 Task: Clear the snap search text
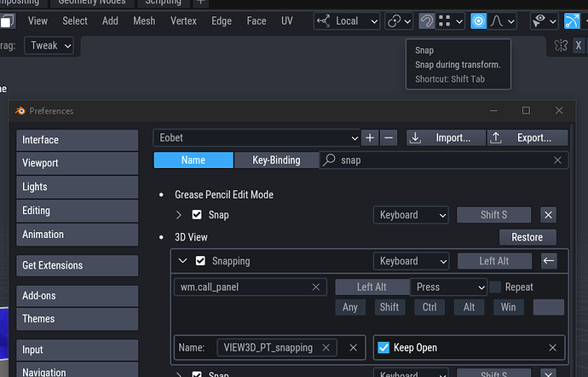point(557,160)
